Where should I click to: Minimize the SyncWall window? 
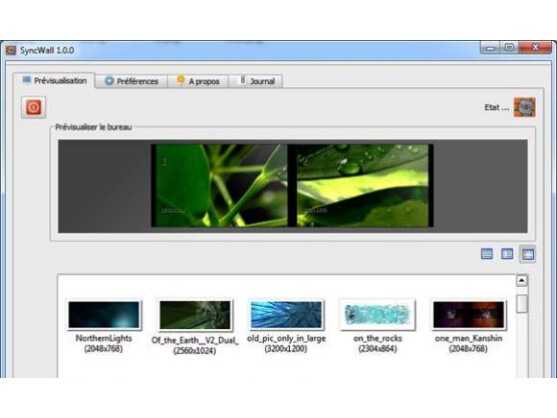pos(491,48)
